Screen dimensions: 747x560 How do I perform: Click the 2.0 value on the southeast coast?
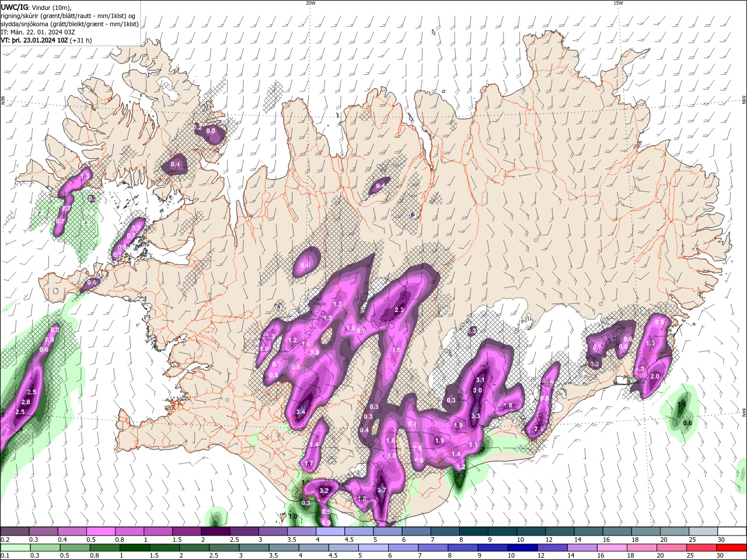(655, 376)
